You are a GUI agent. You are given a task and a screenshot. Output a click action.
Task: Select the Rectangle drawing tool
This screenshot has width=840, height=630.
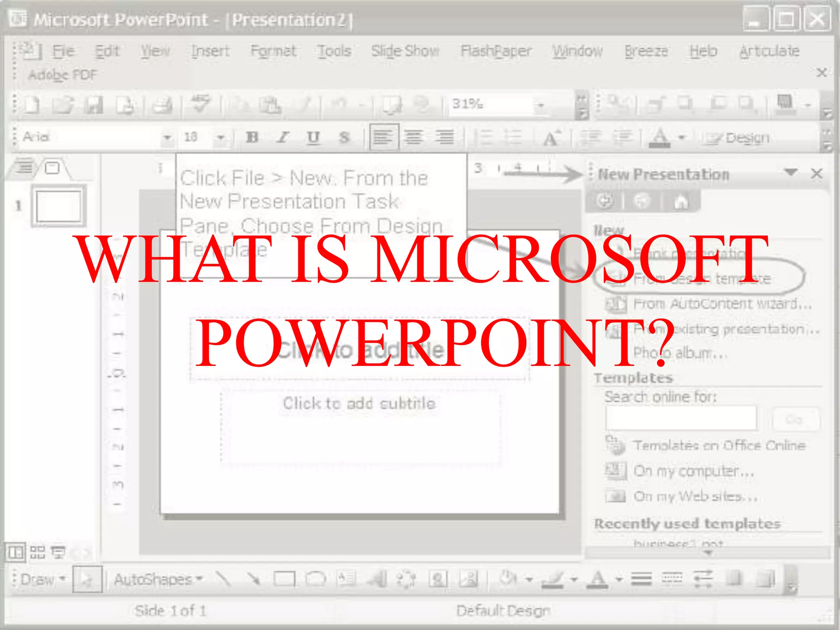click(284, 579)
